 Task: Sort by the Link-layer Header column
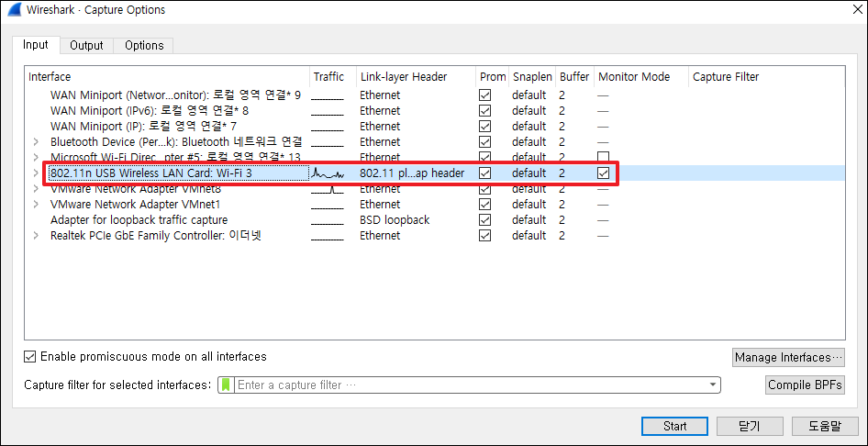click(416, 77)
